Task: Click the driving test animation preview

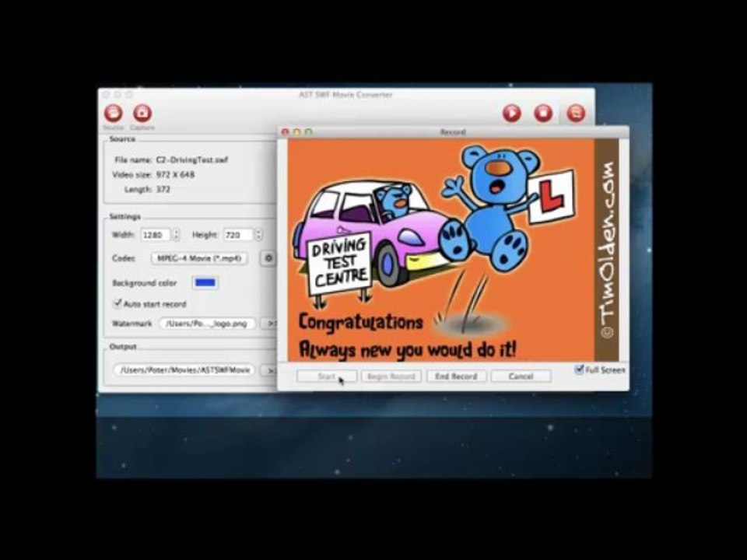Action: pyautogui.click(x=453, y=250)
